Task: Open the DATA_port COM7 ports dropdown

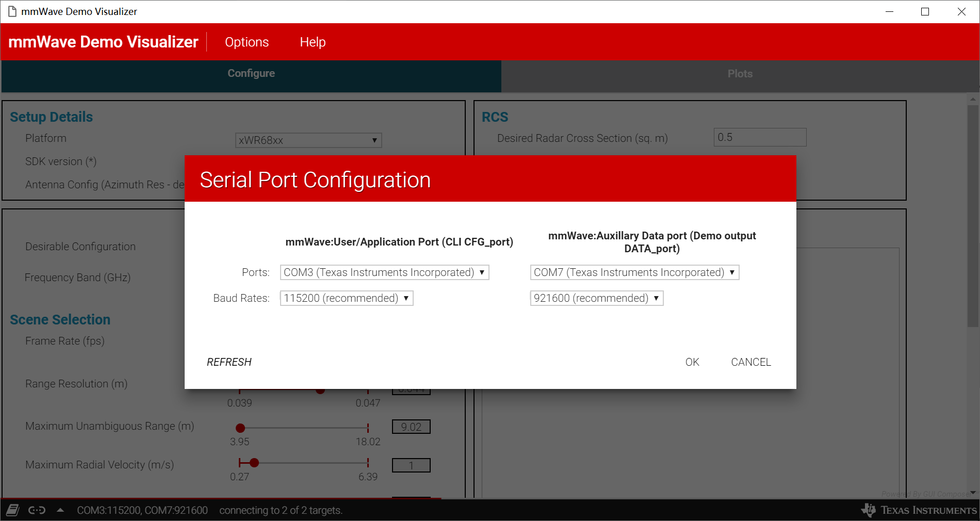Action: (x=635, y=272)
